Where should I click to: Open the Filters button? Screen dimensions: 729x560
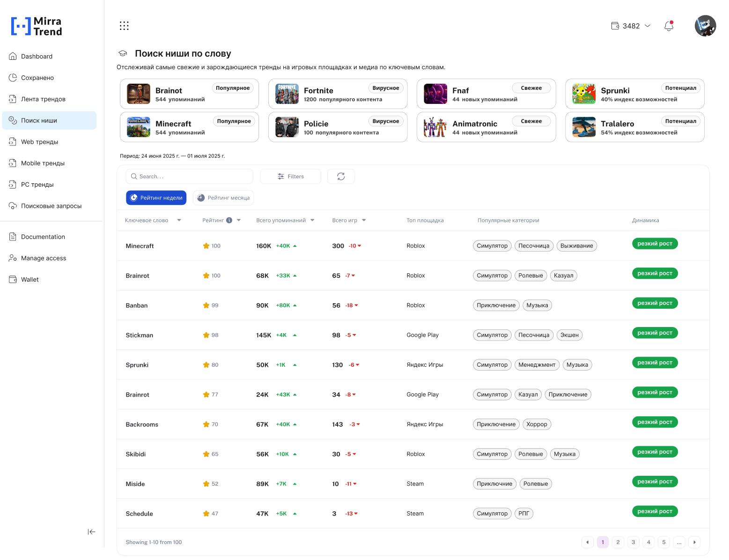(x=290, y=176)
